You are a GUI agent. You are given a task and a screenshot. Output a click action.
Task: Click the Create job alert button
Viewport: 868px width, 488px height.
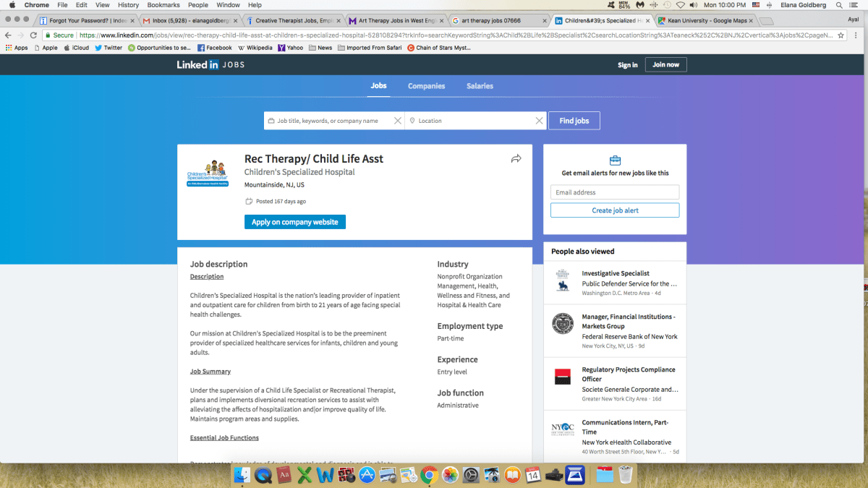(615, 210)
